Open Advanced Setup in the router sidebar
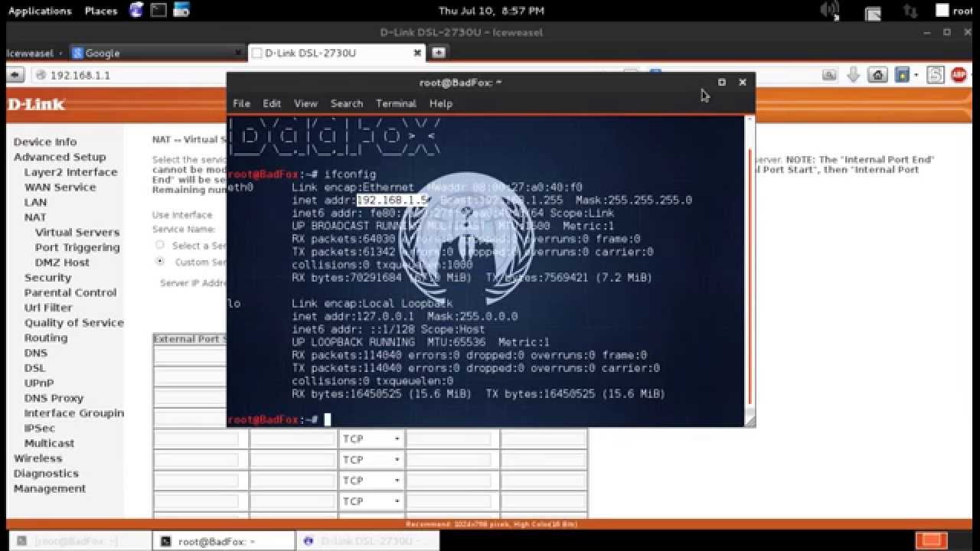 pyautogui.click(x=60, y=157)
